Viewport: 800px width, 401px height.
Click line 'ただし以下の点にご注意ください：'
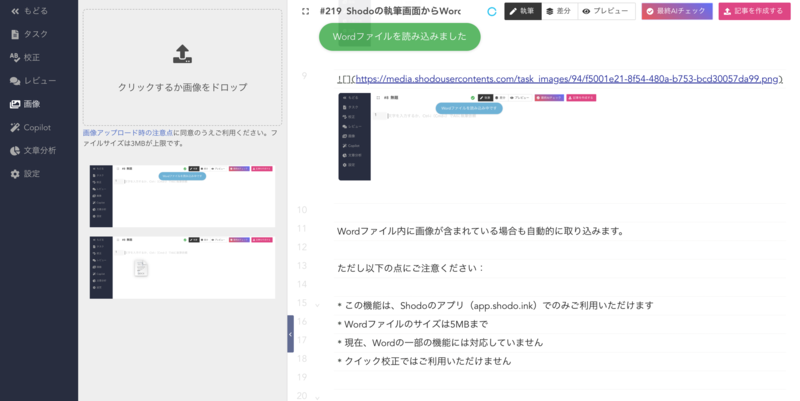point(410,268)
